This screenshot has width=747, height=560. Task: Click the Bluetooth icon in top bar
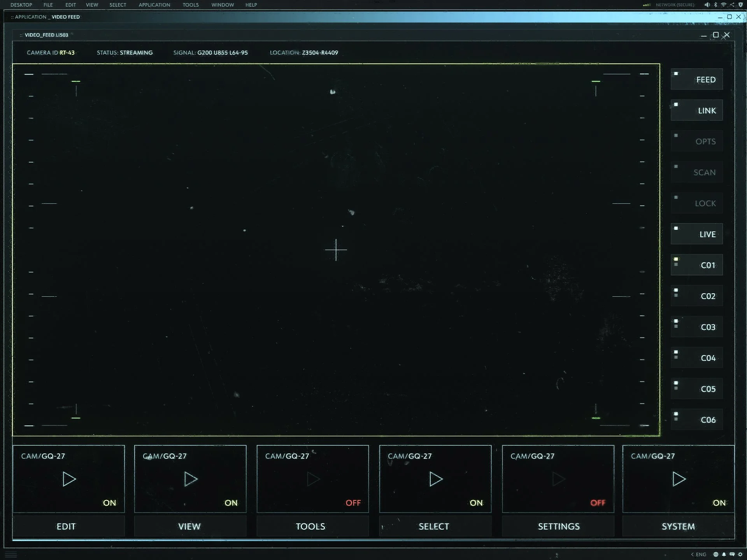(715, 5)
